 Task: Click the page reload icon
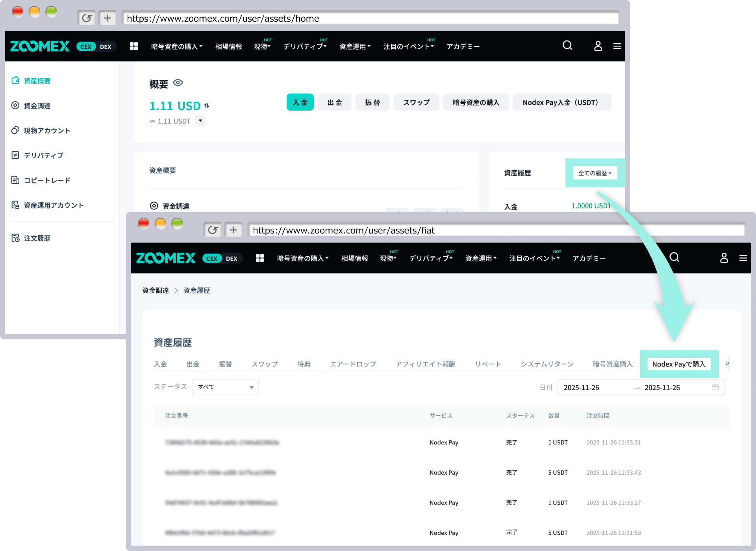point(87,18)
